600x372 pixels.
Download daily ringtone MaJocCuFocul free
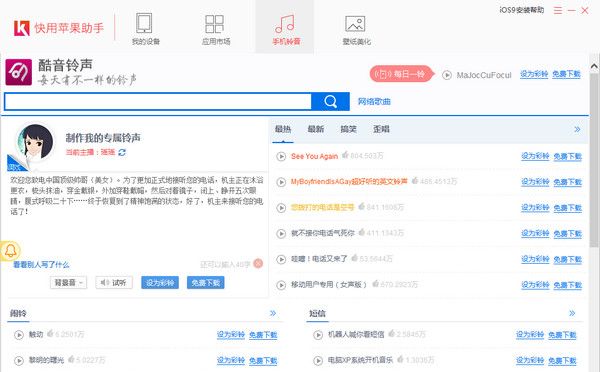(x=566, y=74)
